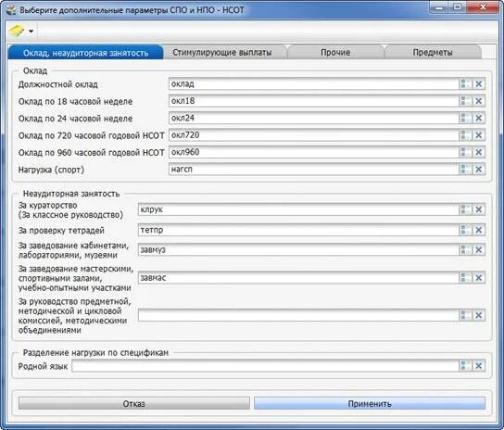Click the field containing нагсп
The height and width of the screenshot is (430, 504).
pos(314,170)
